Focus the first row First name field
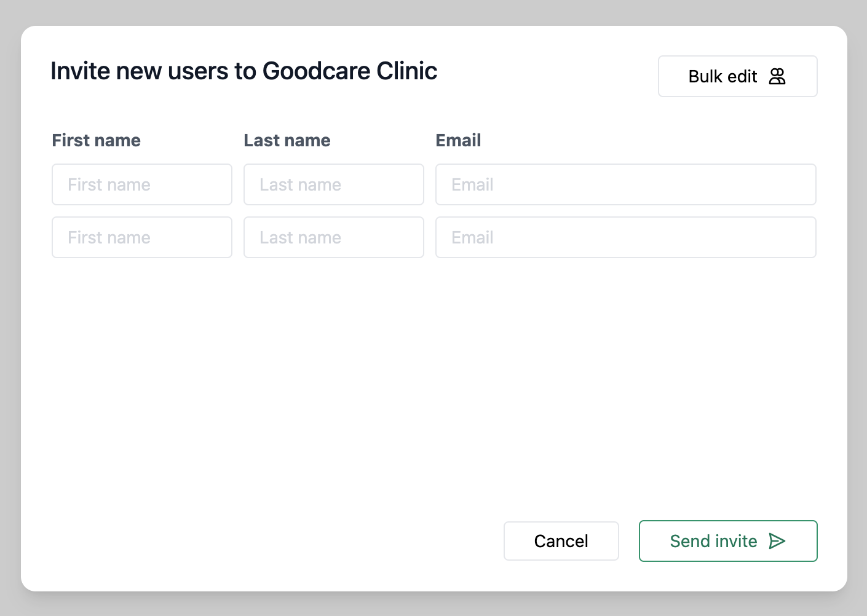 pos(142,184)
